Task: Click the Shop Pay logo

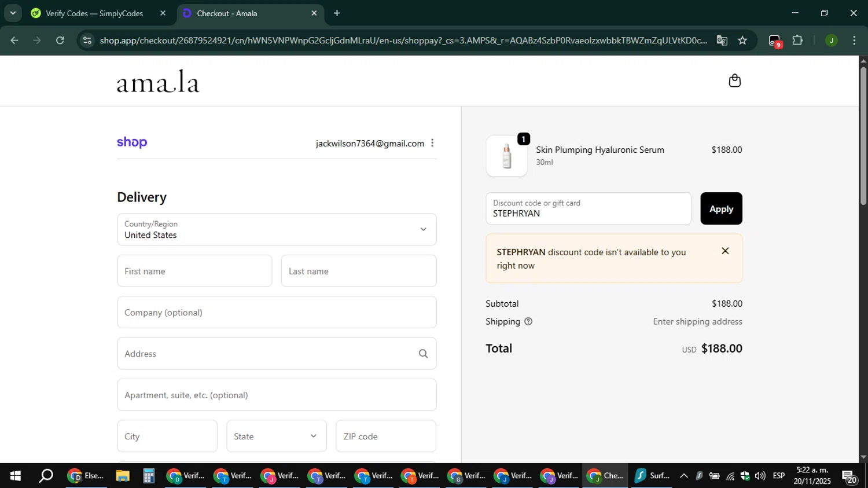Action: (132, 142)
